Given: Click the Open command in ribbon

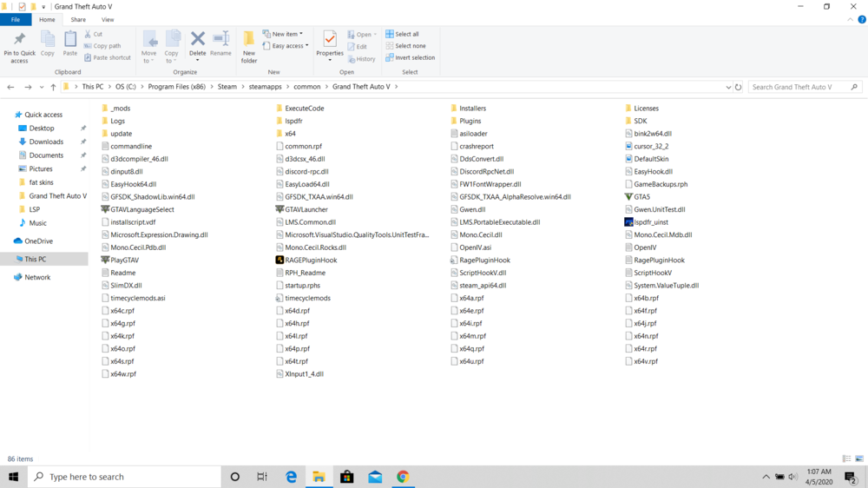Looking at the screenshot, I should [362, 35].
